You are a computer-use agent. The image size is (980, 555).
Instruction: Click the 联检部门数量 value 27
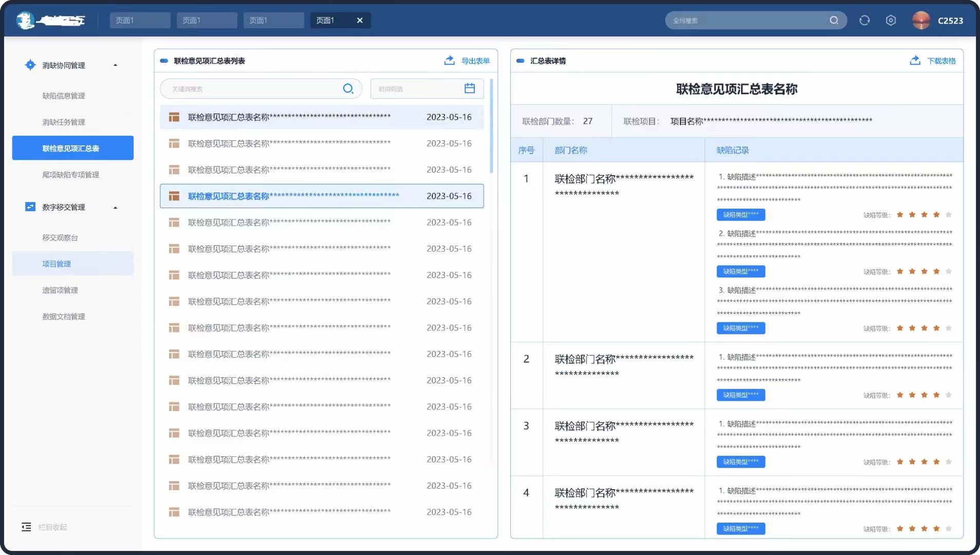[x=587, y=121]
